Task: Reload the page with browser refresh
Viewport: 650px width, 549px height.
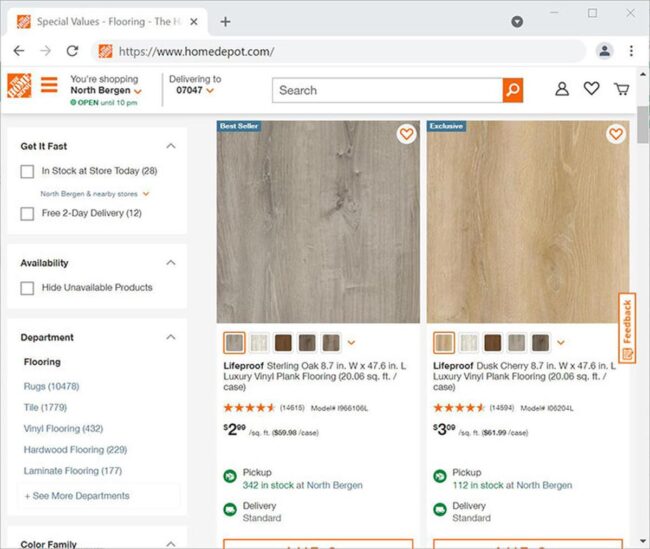Action: click(x=73, y=51)
